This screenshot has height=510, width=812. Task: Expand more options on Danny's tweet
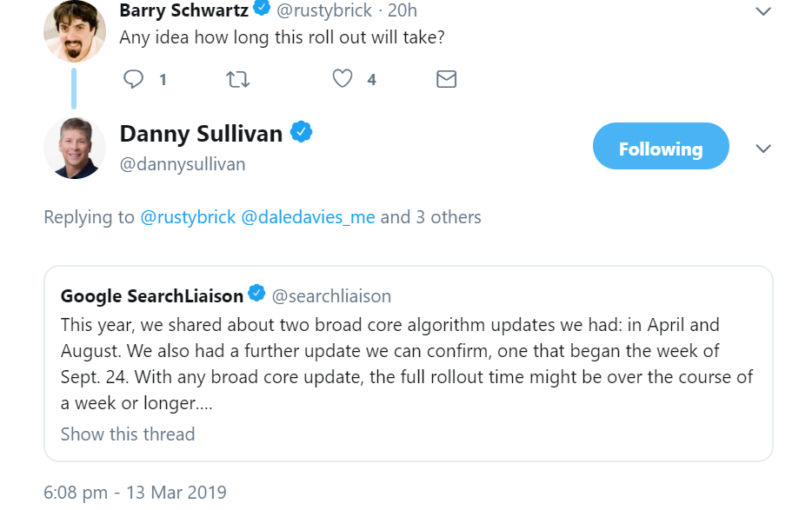(x=763, y=149)
